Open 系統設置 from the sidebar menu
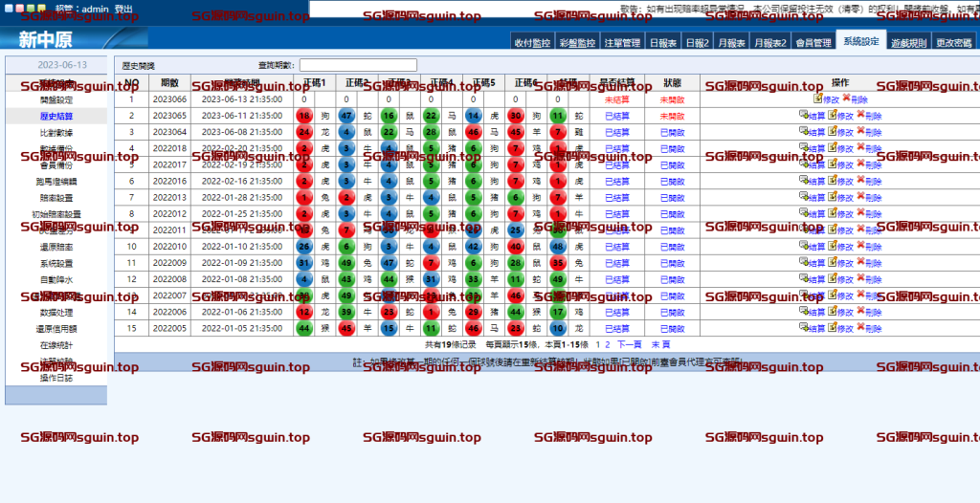 click(56, 263)
